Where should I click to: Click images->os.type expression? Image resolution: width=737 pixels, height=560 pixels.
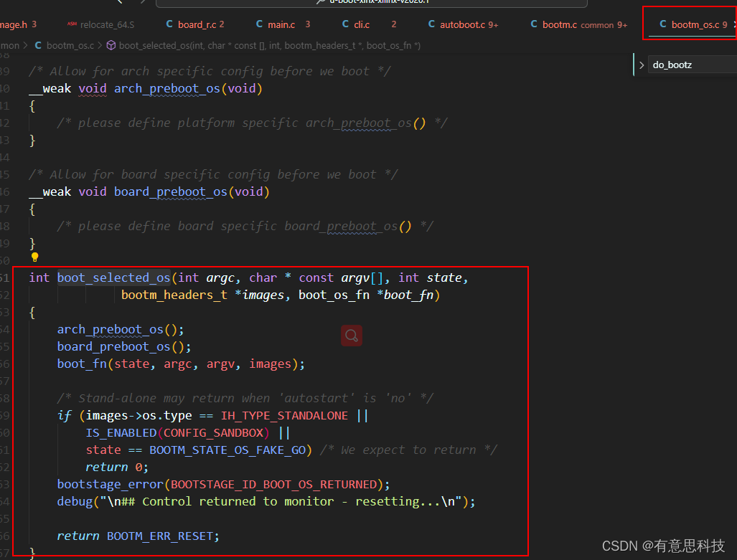click(x=139, y=416)
